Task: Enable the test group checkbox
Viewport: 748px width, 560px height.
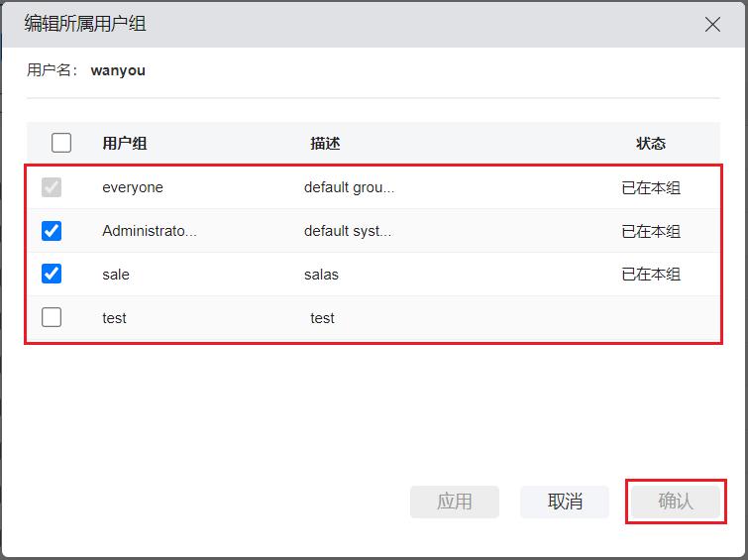Action: (52, 317)
